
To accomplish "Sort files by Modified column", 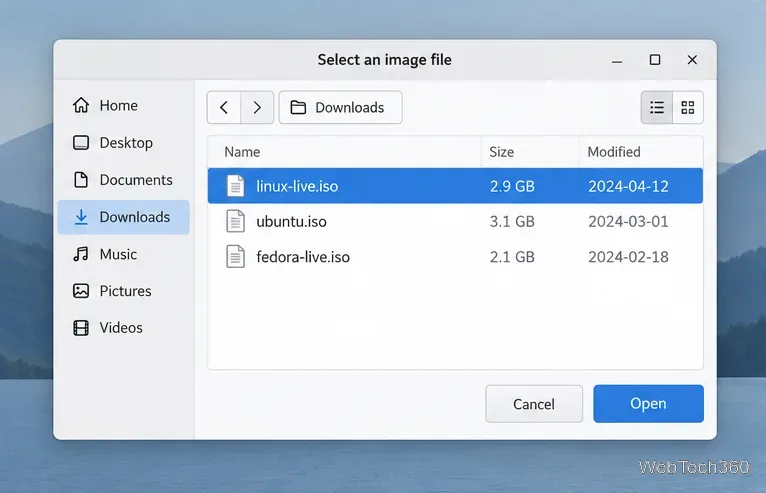I will point(641,152).
